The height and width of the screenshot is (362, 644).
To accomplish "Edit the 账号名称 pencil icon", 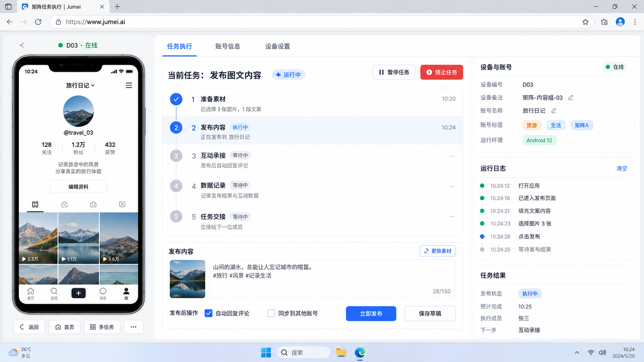I will (554, 111).
